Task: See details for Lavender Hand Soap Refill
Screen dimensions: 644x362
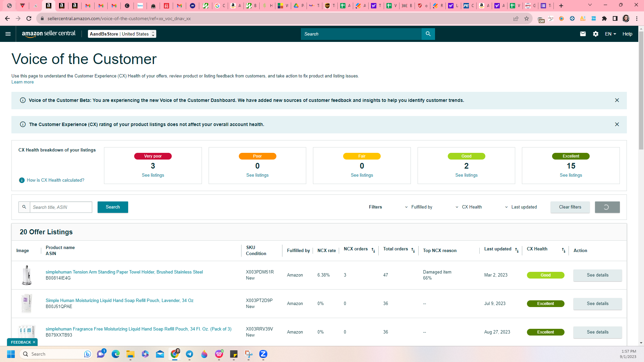Action: point(598,304)
